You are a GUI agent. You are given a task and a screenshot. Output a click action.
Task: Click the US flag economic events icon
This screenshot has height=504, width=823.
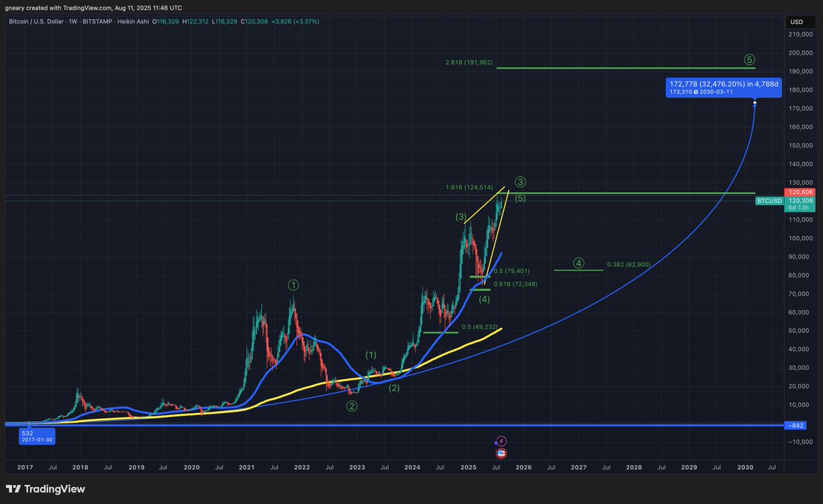coord(501,453)
